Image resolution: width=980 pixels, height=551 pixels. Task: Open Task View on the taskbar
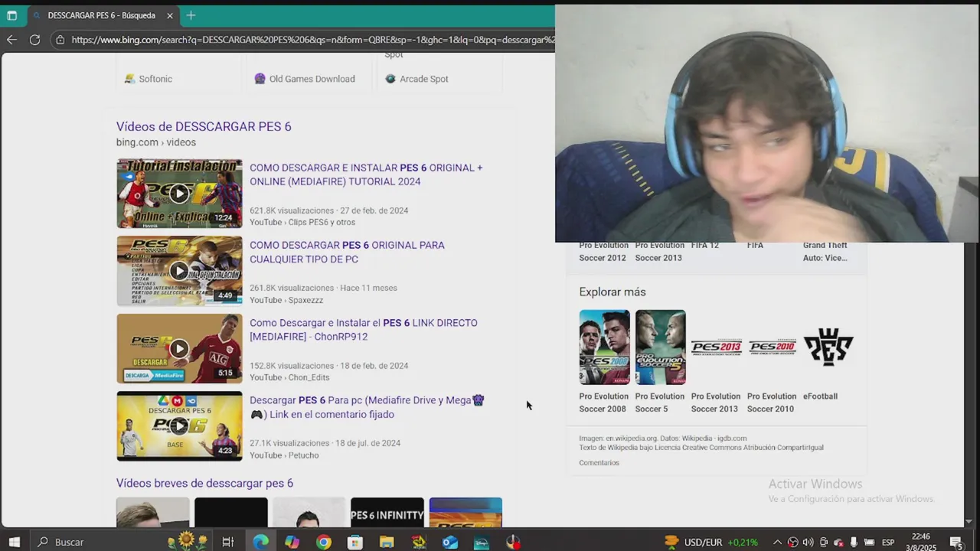[227, 542]
